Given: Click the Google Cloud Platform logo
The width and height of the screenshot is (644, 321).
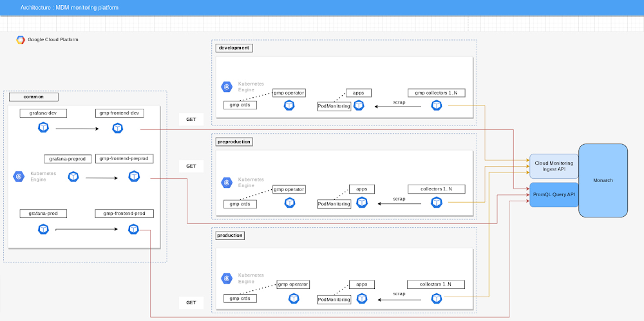Looking at the screenshot, I should point(21,40).
